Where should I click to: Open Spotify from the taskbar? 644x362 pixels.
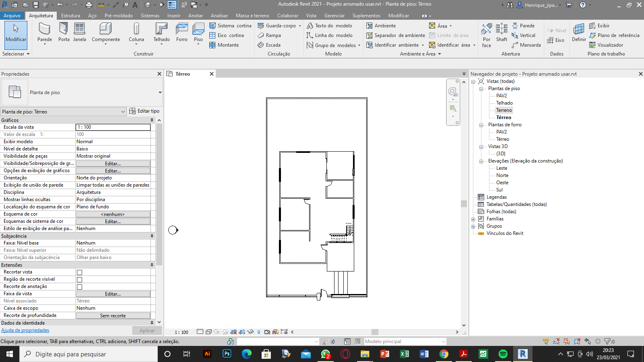coord(503,354)
